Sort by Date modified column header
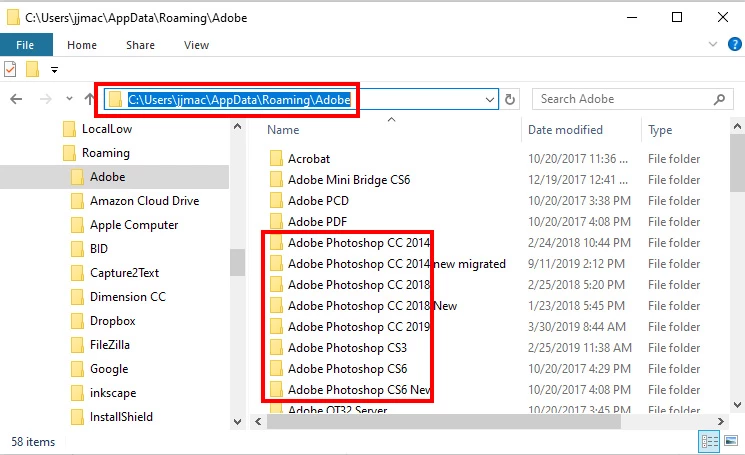This screenshot has width=745, height=455. click(565, 130)
